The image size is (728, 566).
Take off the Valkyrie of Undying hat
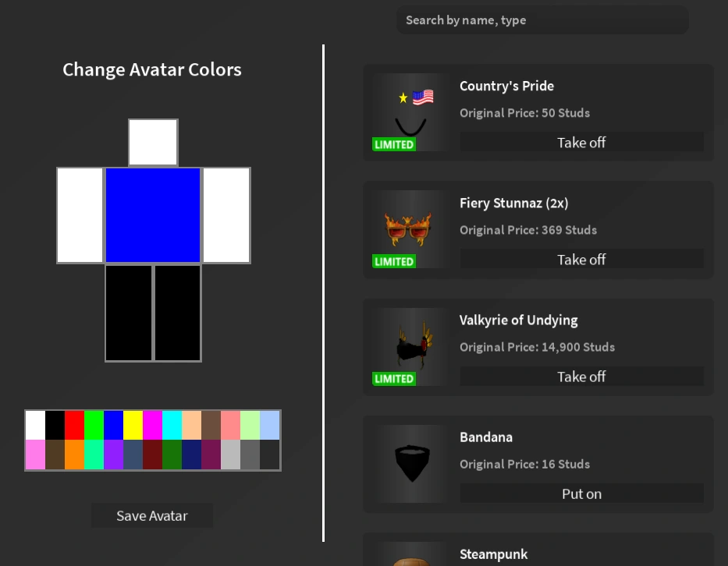click(x=581, y=376)
